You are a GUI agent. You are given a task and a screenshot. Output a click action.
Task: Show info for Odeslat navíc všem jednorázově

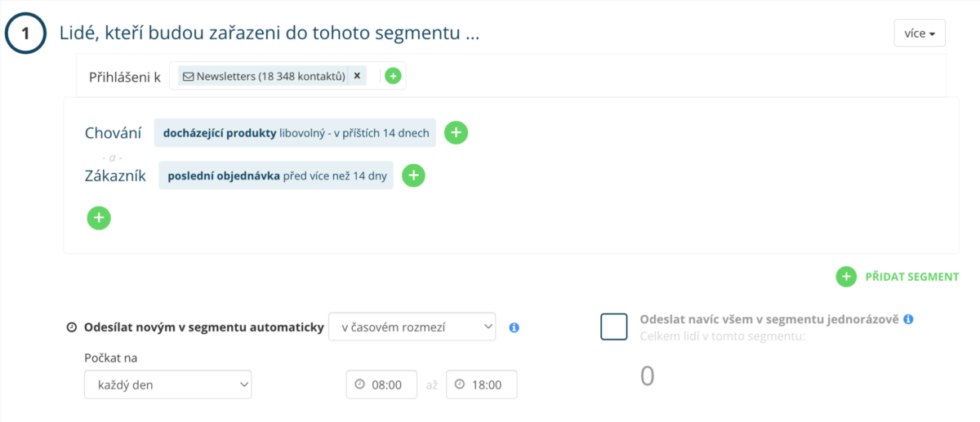coord(908,319)
